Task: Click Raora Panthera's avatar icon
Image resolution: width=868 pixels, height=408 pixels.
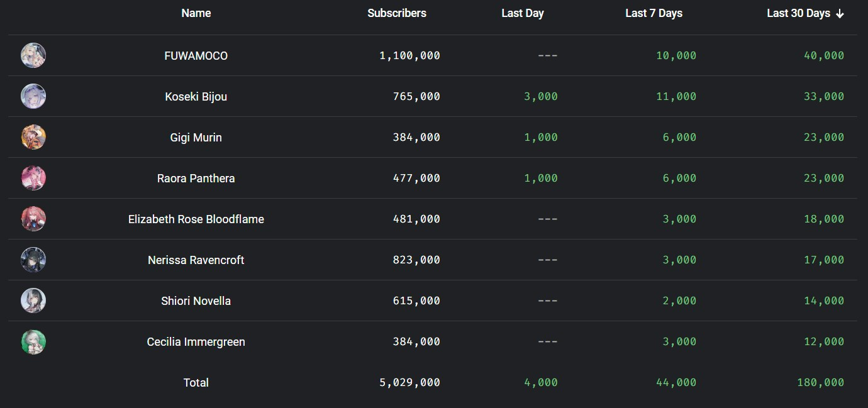Action: (33, 179)
